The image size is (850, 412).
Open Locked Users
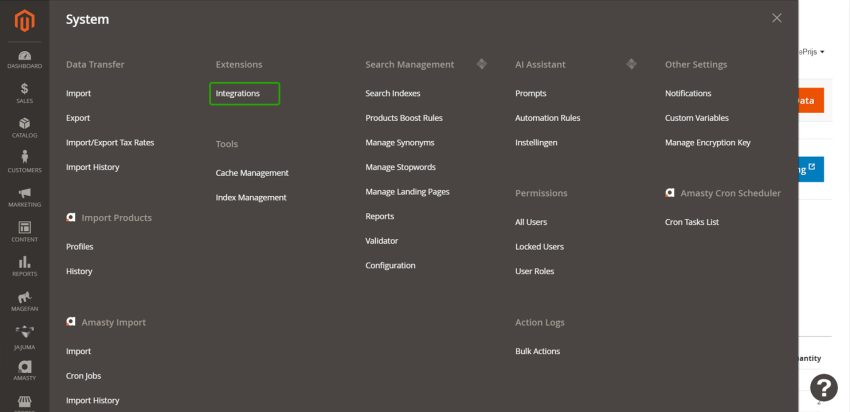pos(539,247)
